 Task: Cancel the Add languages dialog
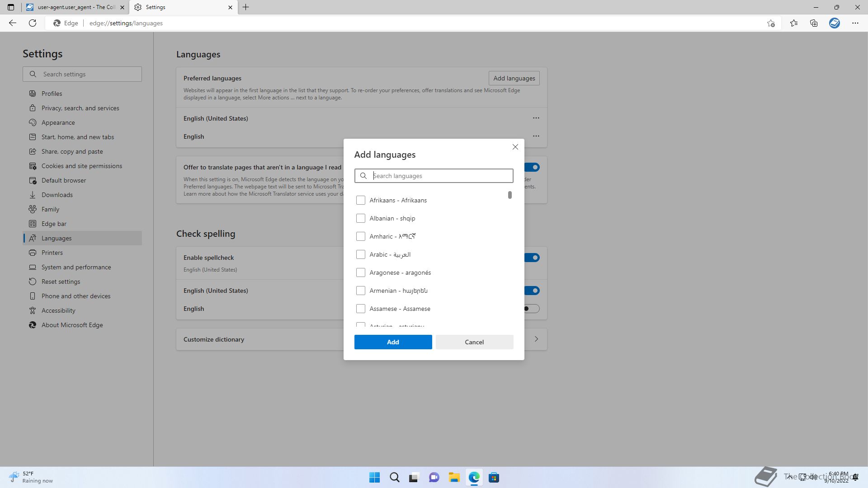[x=474, y=342]
